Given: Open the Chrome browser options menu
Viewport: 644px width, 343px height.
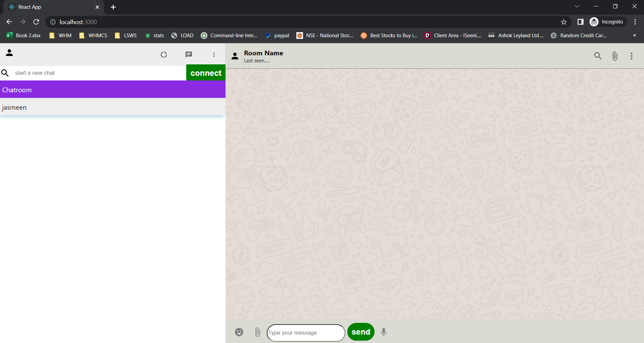Looking at the screenshot, I should coord(635,22).
